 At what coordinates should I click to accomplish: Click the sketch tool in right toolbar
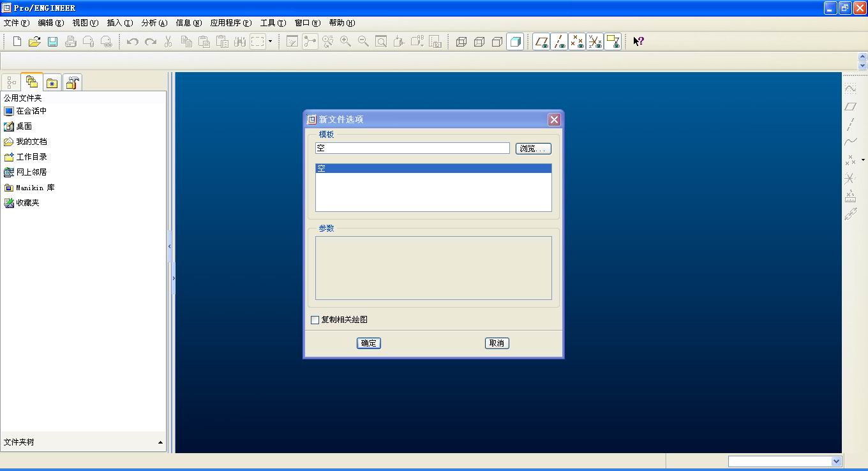point(850,89)
